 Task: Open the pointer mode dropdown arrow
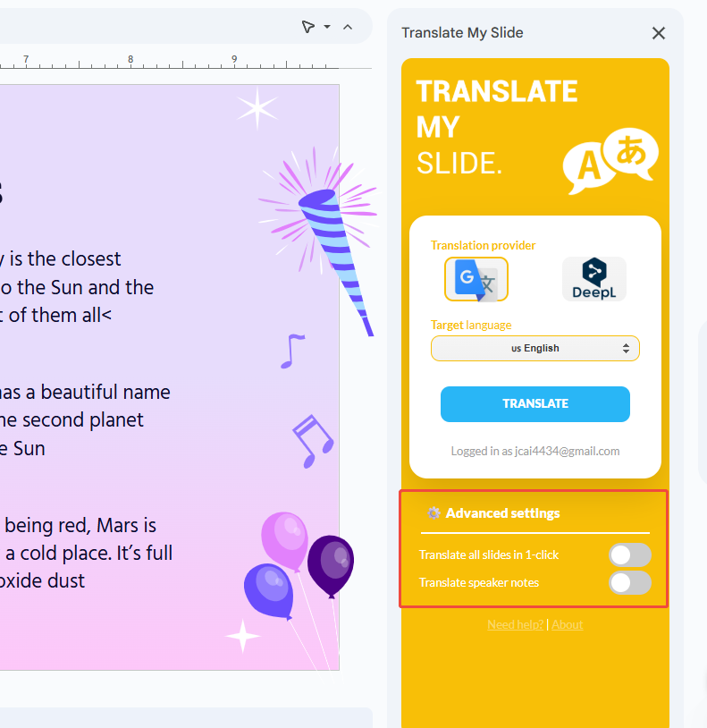(x=327, y=27)
